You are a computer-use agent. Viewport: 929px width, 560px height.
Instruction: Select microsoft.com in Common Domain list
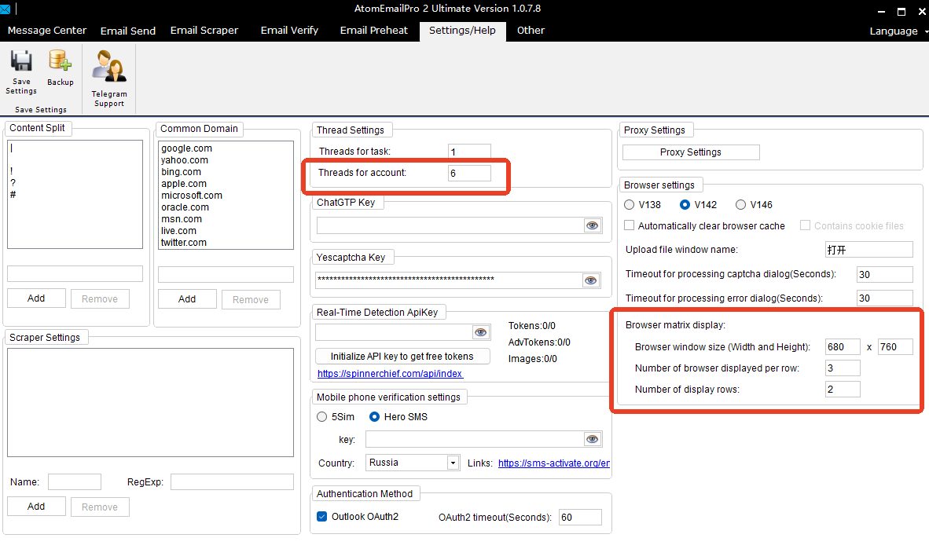(192, 196)
